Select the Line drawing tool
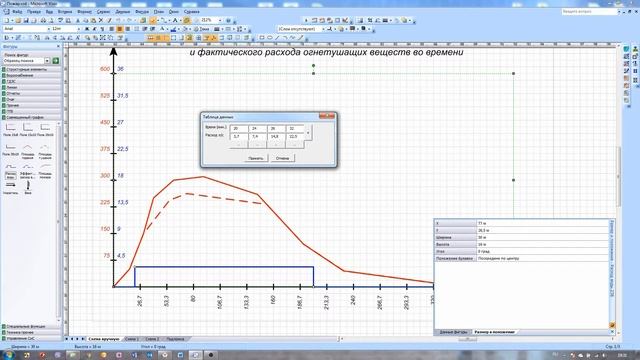 [x=278, y=38]
